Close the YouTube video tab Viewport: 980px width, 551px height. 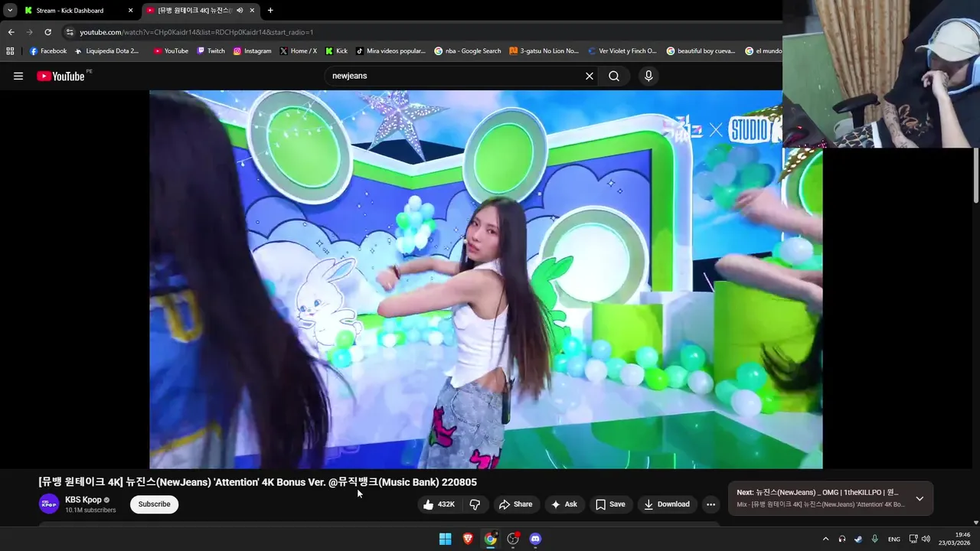(x=252, y=11)
